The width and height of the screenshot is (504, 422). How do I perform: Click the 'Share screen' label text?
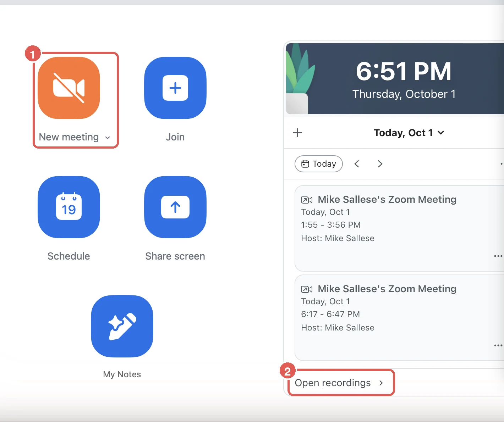(x=175, y=256)
